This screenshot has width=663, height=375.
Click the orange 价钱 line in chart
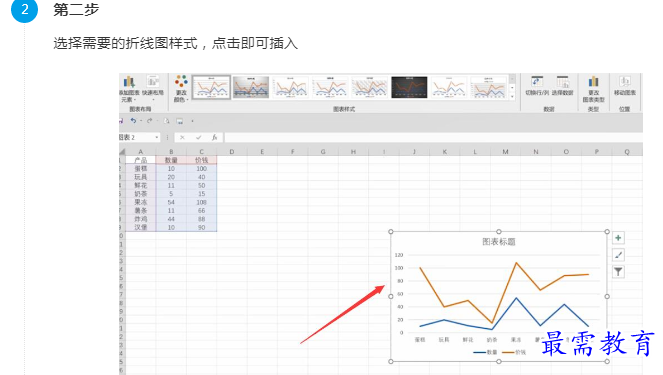504,293
